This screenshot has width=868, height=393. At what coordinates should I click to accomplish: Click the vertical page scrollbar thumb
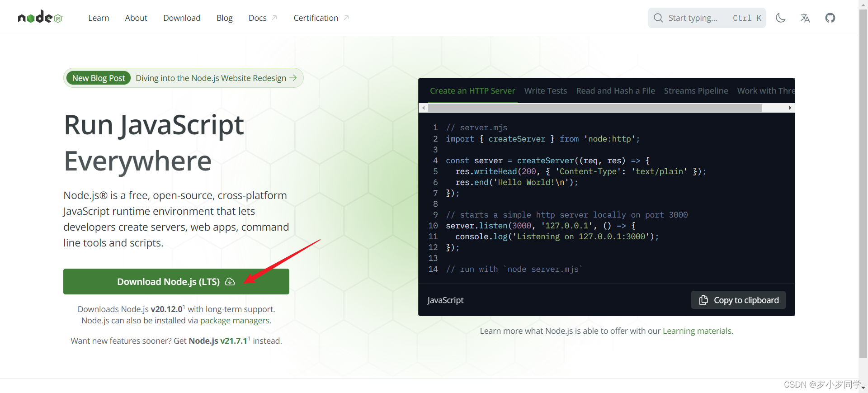click(863, 183)
